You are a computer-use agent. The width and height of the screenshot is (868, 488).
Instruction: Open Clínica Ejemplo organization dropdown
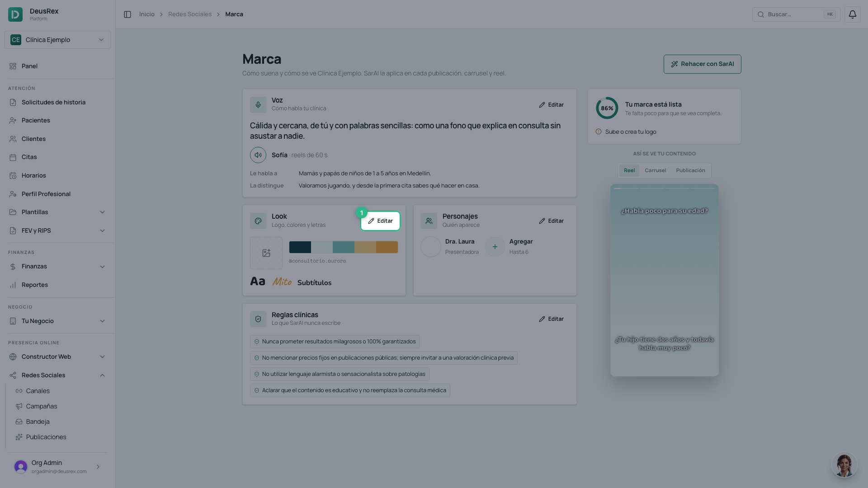(57, 40)
